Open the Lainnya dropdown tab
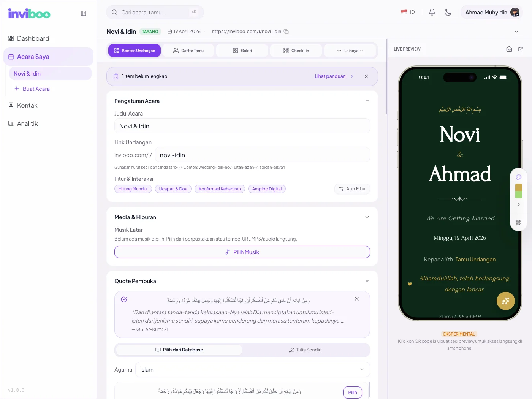 pos(350,51)
